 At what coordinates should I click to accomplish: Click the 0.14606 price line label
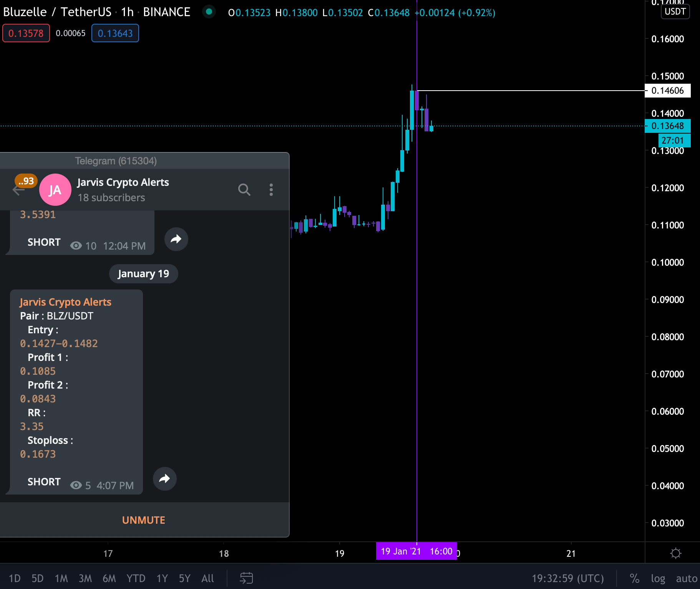667,91
